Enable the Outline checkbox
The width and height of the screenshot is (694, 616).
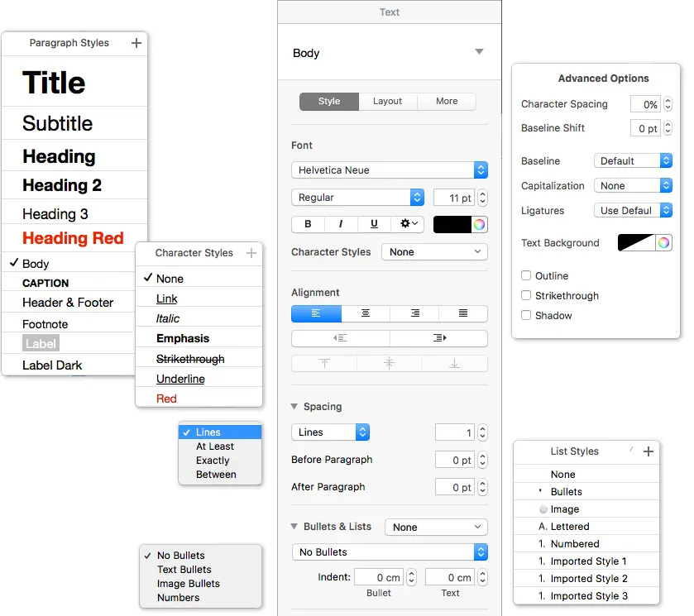pyautogui.click(x=526, y=276)
